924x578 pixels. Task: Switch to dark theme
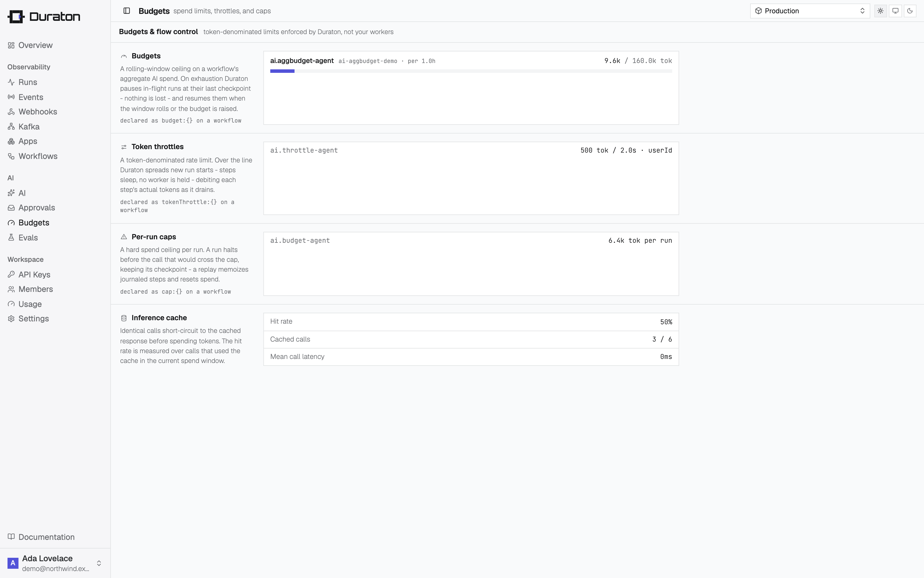click(x=910, y=11)
